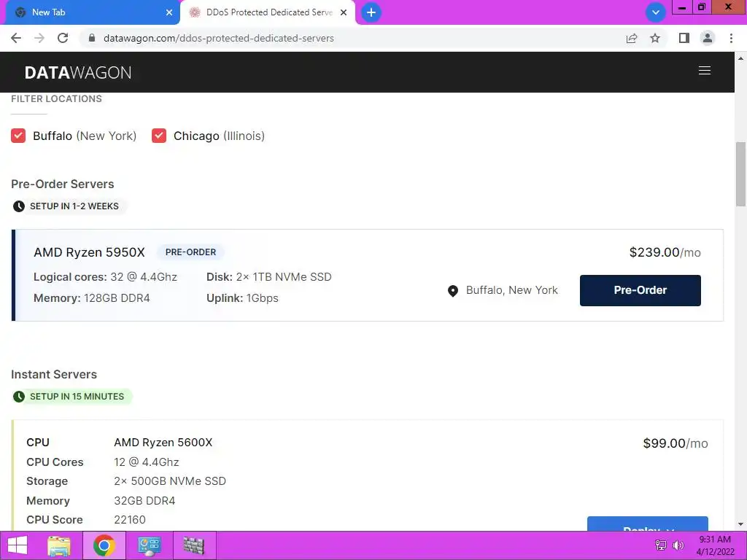The width and height of the screenshot is (747, 560).
Task: Click the PRE-ORDER badge
Action: click(190, 252)
